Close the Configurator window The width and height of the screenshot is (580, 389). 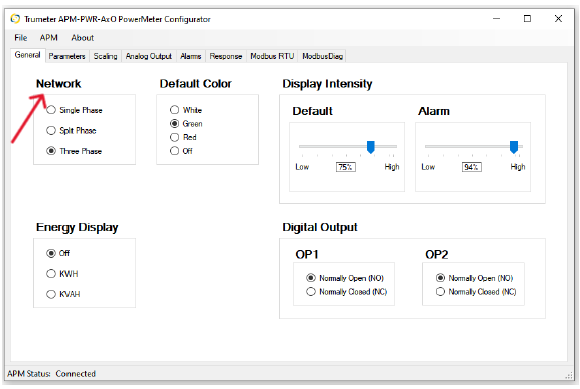coord(558,18)
